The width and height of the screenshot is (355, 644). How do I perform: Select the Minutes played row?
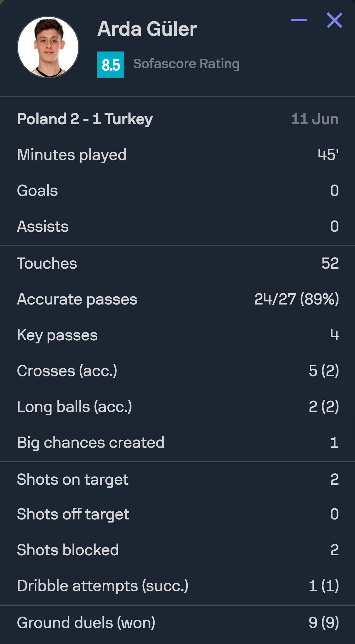click(x=177, y=155)
